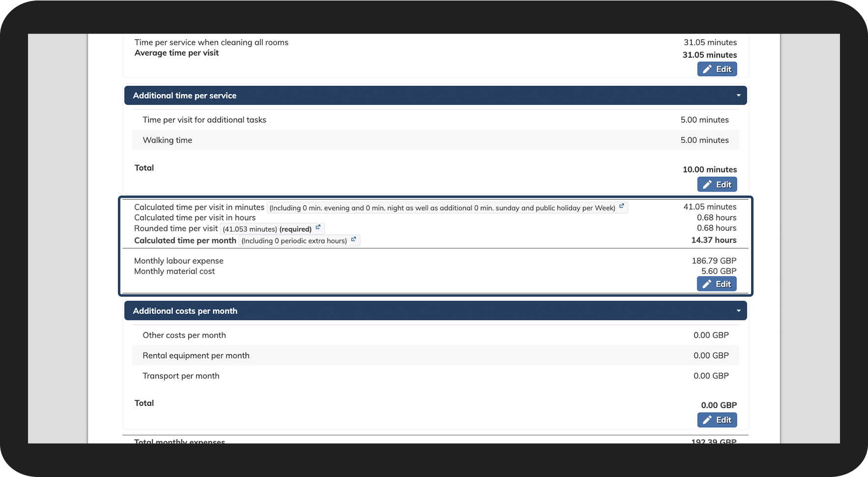The image size is (868, 477).
Task: Select the Walking time row
Action: [x=435, y=140]
